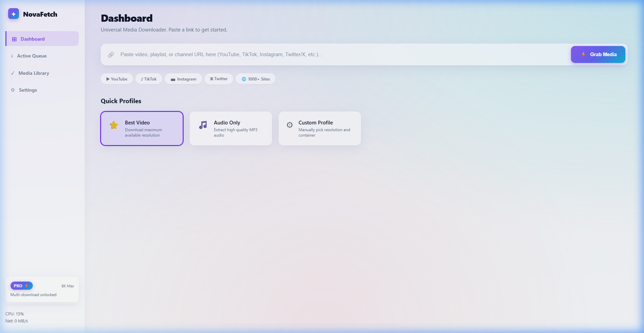Open the Dashboard sidebar item
The image size is (644, 333).
coord(42,39)
